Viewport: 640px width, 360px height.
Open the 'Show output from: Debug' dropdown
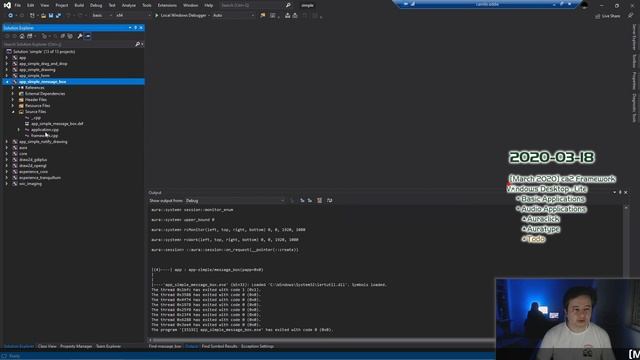[x=235, y=200]
